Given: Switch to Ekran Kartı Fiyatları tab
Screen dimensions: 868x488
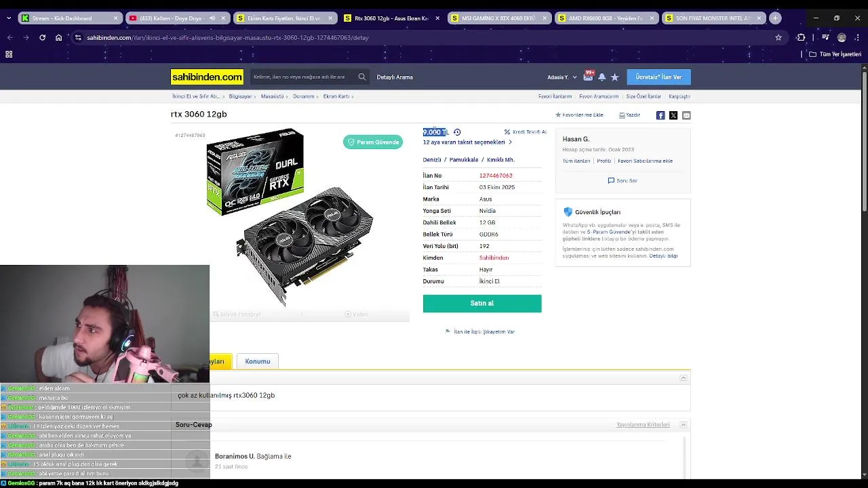Looking at the screenshot, I should pos(283,18).
